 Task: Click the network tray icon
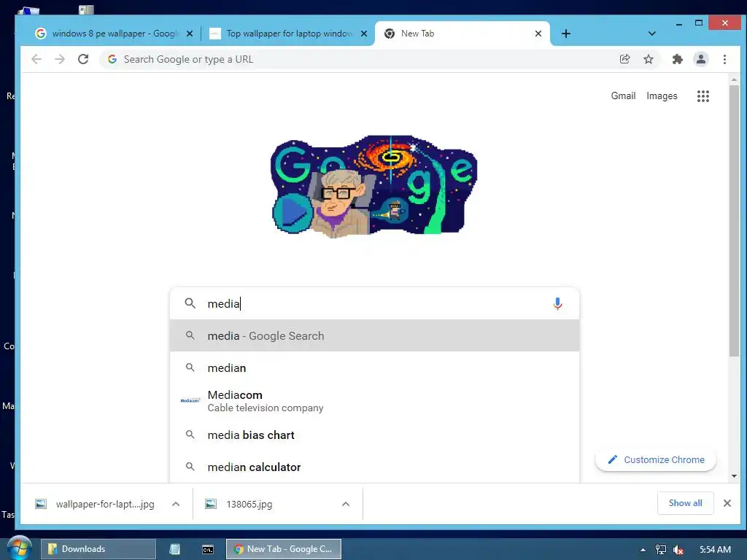(661, 550)
